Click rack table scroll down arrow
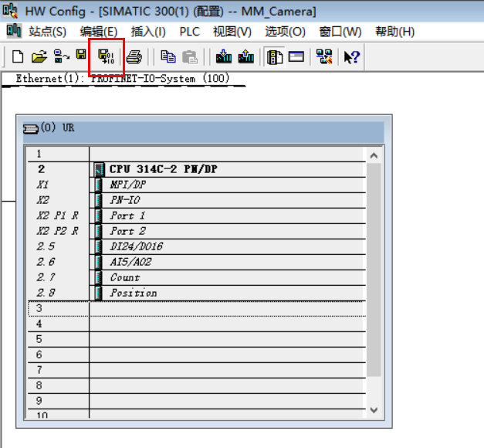This screenshot has width=484, height=448. [x=374, y=410]
